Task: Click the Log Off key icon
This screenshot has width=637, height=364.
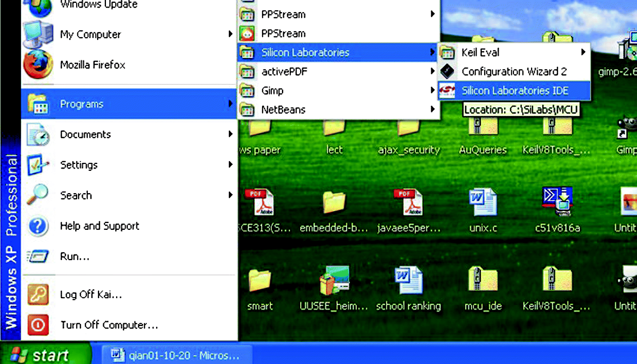Action: click(x=38, y=294)
